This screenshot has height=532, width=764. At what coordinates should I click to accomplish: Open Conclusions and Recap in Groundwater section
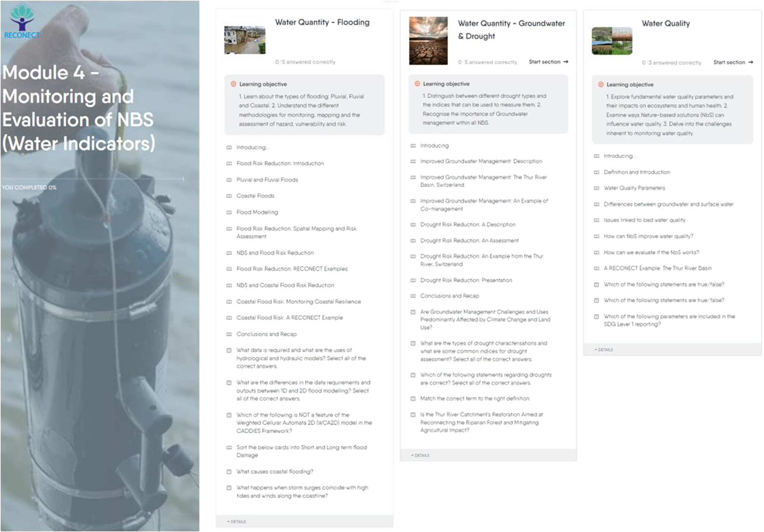coord(449,296)
